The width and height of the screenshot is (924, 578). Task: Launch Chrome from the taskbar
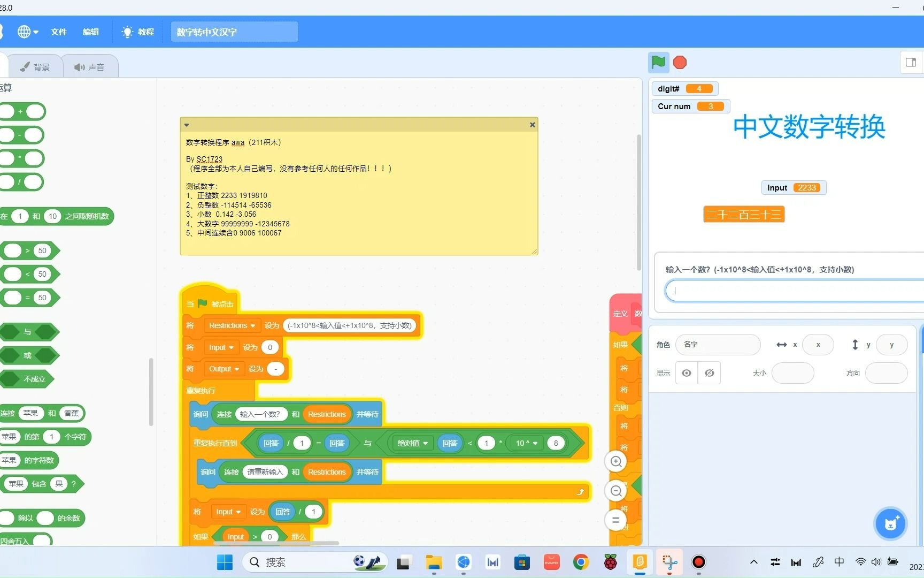(581, 562)
